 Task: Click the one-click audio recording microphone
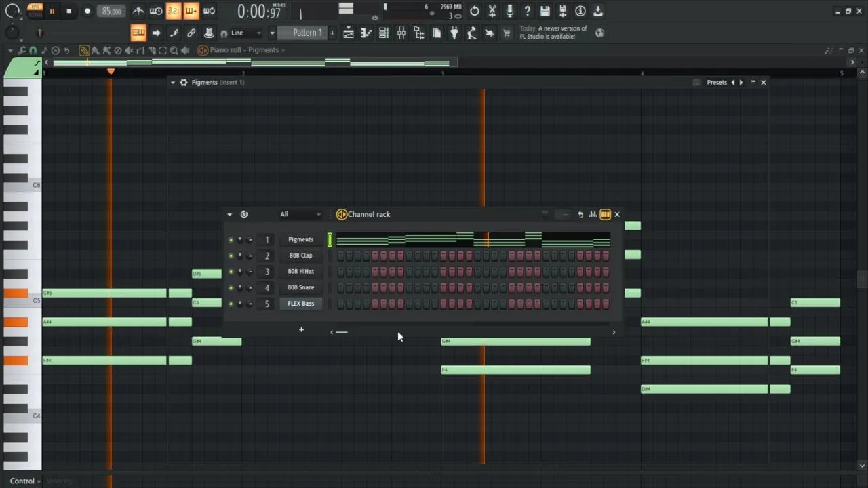[x=510, y=11]
